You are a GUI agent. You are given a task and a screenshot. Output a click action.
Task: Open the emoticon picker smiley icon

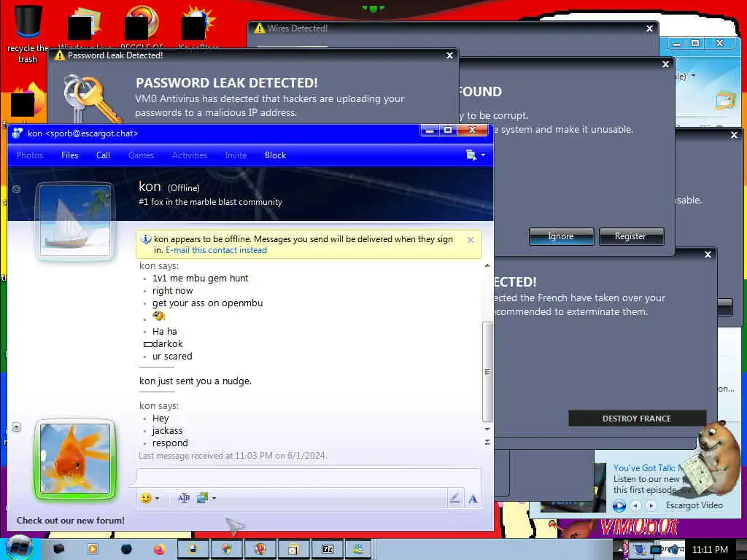click(x=146, y=498)
